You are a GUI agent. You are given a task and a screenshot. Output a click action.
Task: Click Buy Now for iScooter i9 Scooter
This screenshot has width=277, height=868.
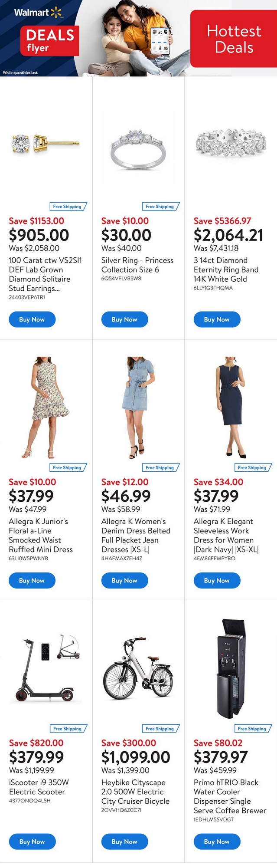point(32,842)
